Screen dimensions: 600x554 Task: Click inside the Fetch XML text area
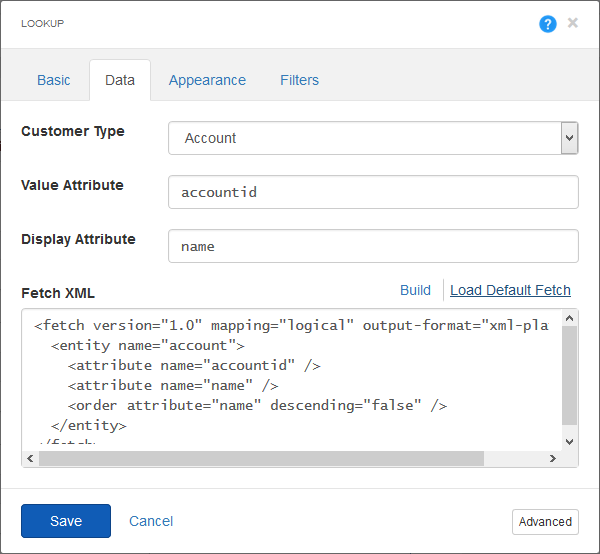coord(292,380)
